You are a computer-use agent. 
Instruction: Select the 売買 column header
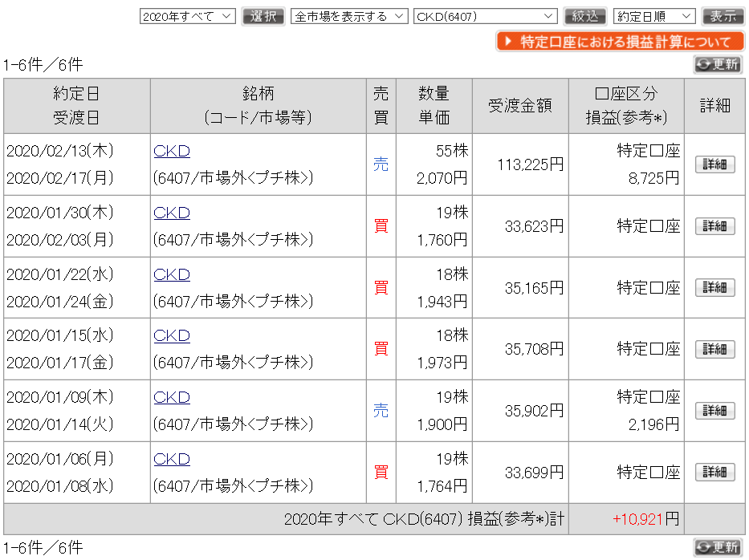pos(381,106)
